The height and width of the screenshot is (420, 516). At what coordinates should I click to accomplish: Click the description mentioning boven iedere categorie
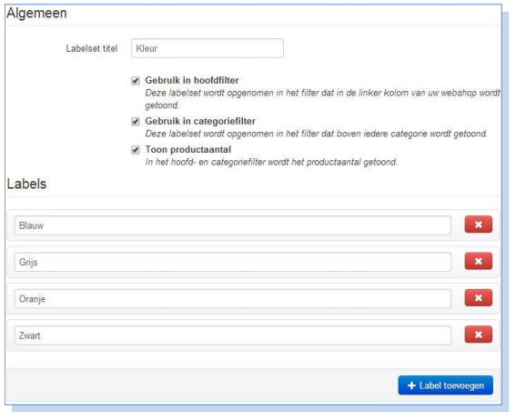point(317,134)
